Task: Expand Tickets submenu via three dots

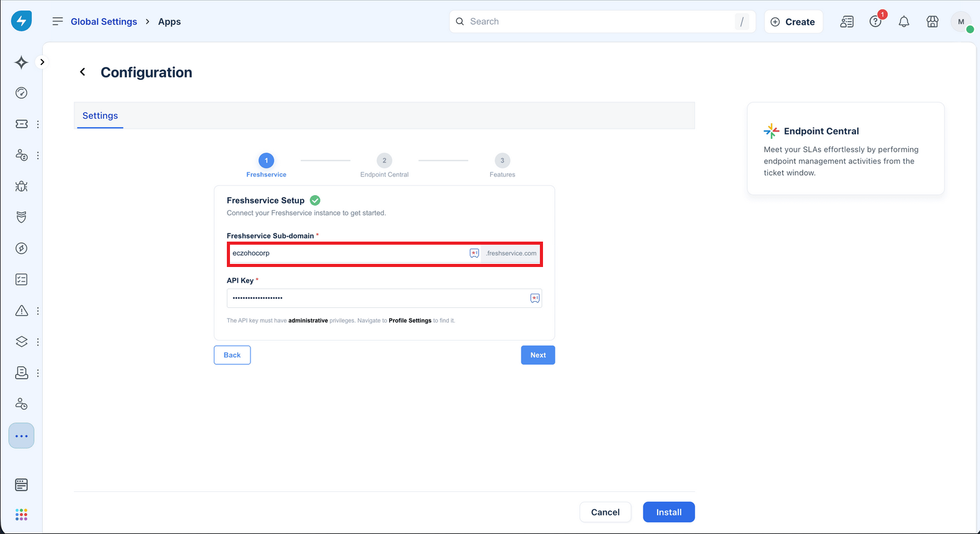Action: pos(38,124)
